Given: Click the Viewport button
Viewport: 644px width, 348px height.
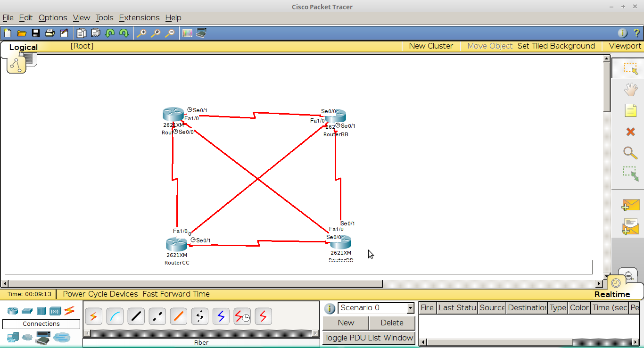Looking at the screenshot, I should point(625,46).
